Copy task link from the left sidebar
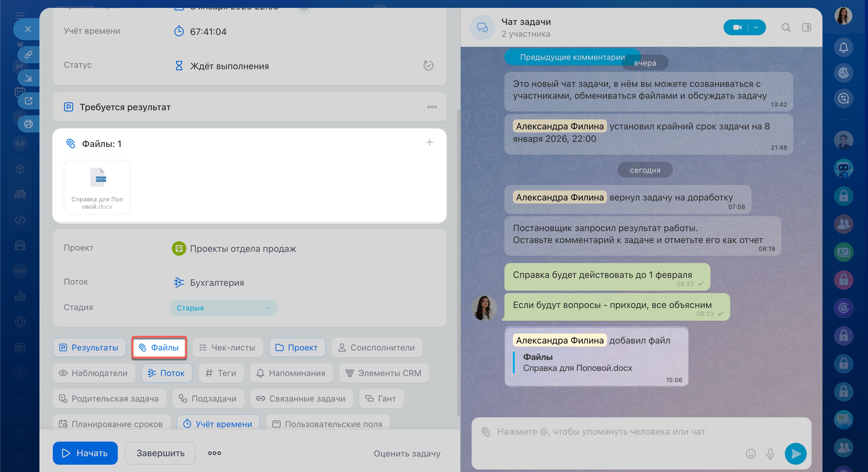The image size is (868, 472). (28, 54)
